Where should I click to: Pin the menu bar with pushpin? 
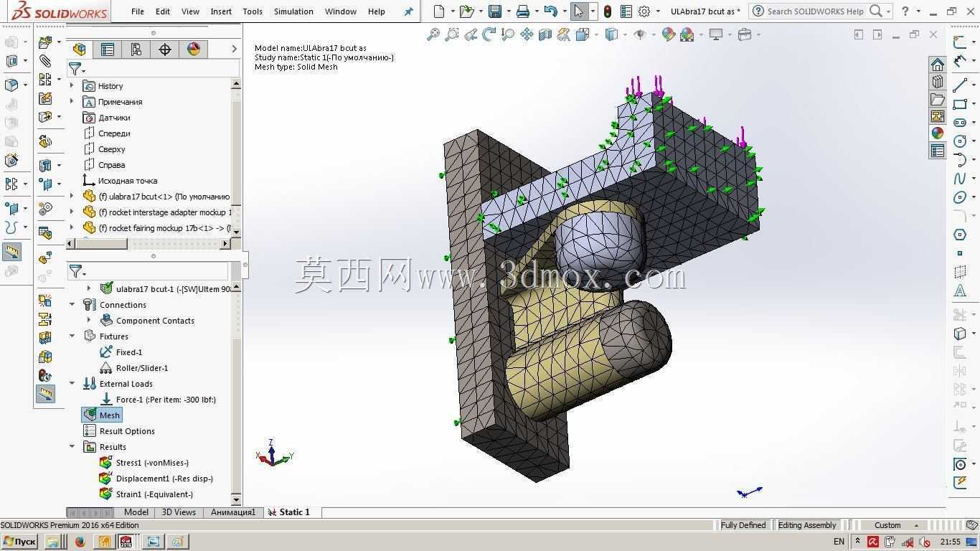[409, 11]
